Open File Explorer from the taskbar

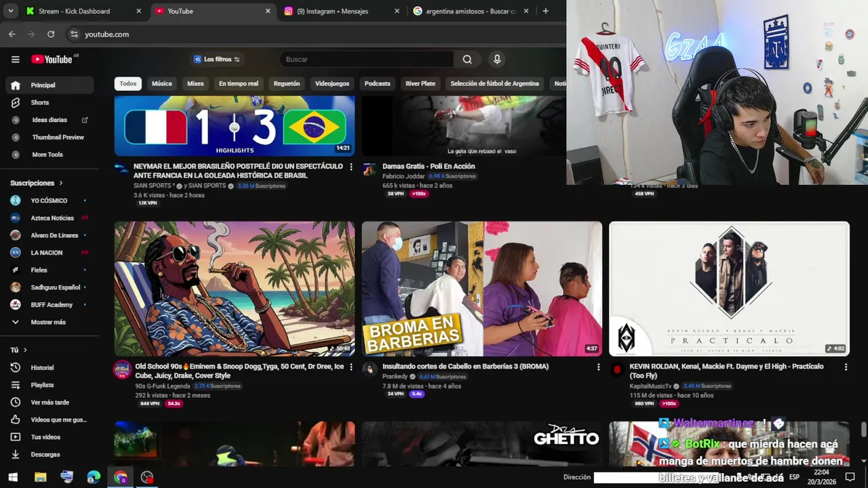pyautogui.click(x=40, y=477)
